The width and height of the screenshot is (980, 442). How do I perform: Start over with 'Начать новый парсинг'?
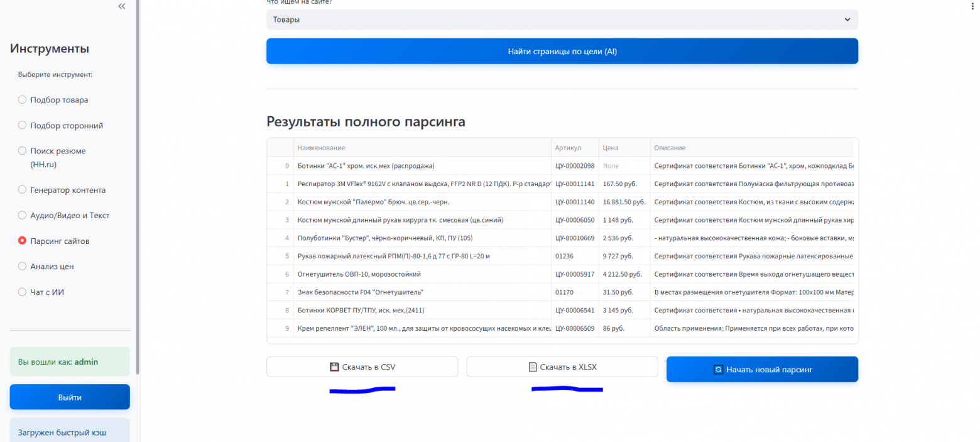[x=762, y=370]
